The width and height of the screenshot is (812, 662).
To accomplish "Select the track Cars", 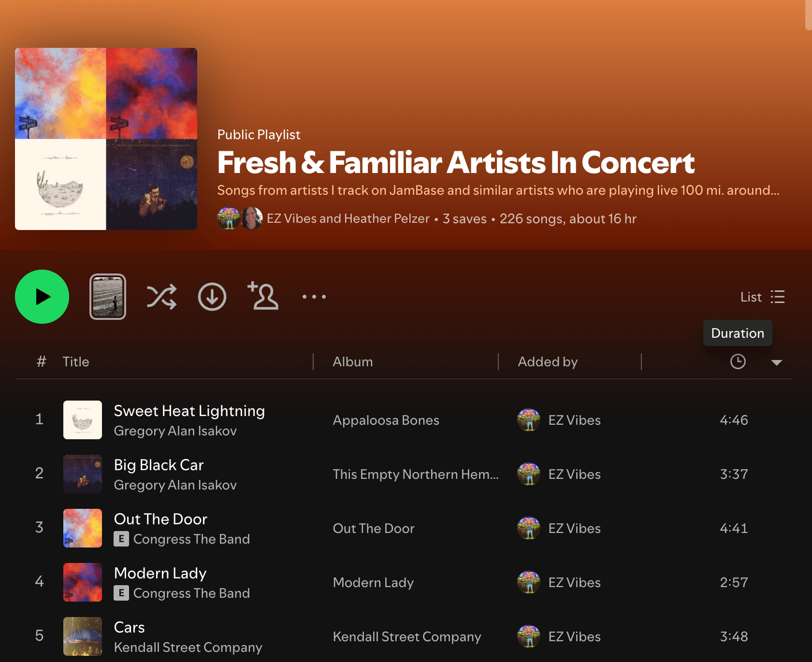I will click(130, 627).
